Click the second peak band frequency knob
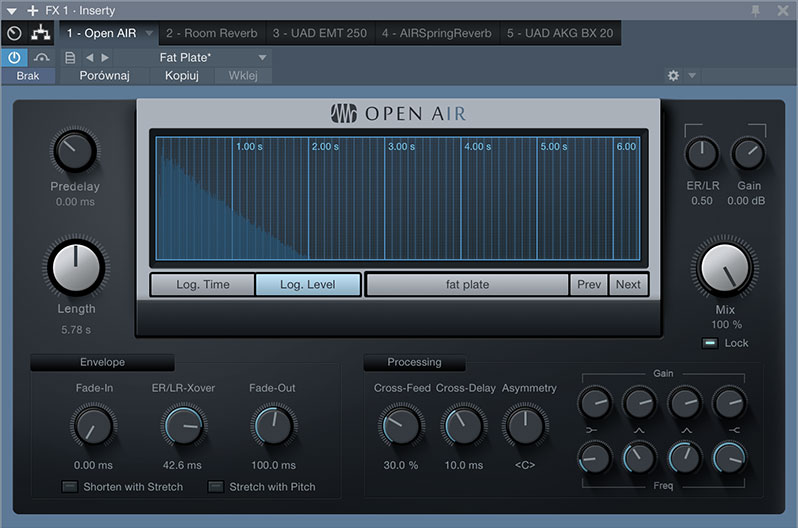The image size is (798, 528). coord(685,458)
